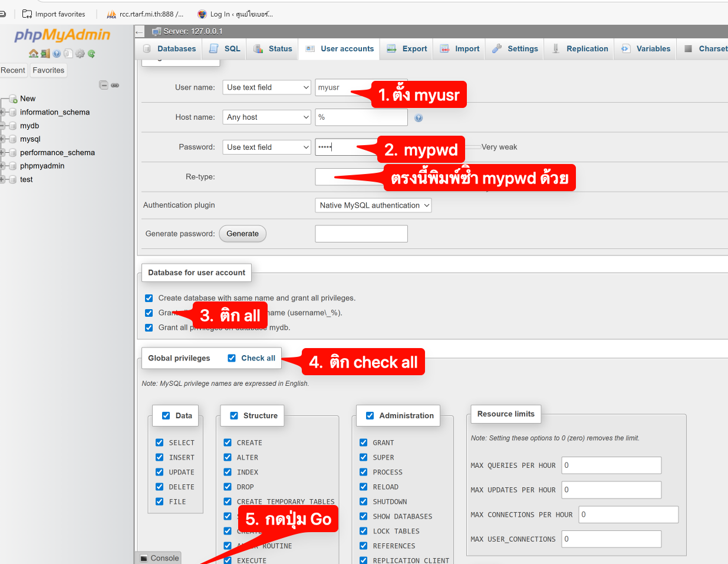
Task: Expand the information_schema database node
Action: 3,112
